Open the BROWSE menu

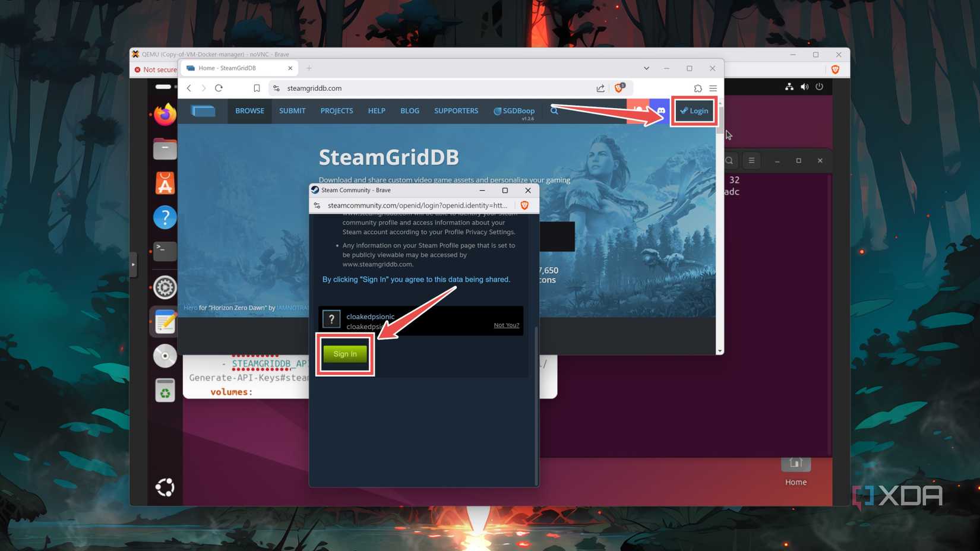coord(249,111)
